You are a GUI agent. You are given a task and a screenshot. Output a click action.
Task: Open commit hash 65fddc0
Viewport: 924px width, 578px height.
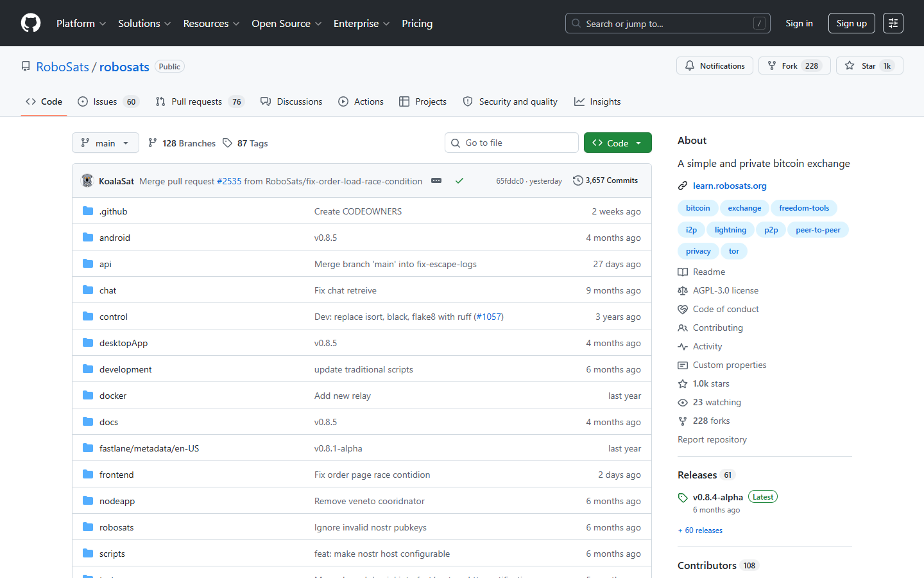coord(509,181)
